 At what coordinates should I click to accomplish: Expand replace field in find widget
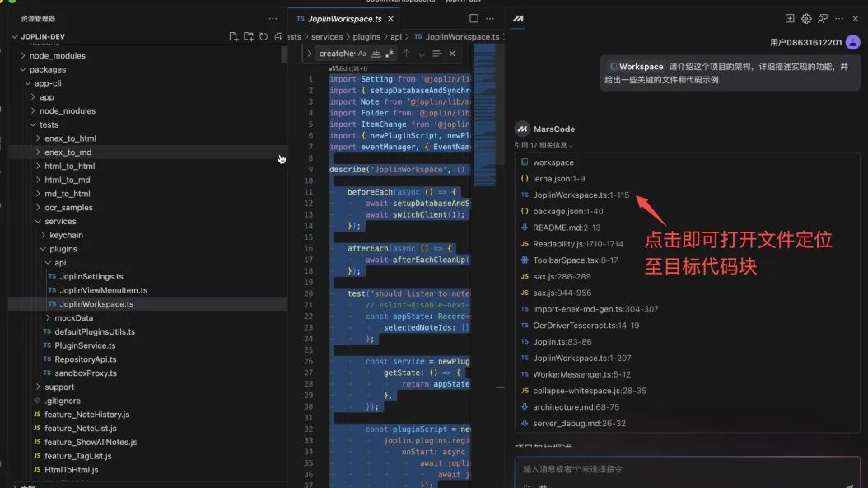(309, 54)
